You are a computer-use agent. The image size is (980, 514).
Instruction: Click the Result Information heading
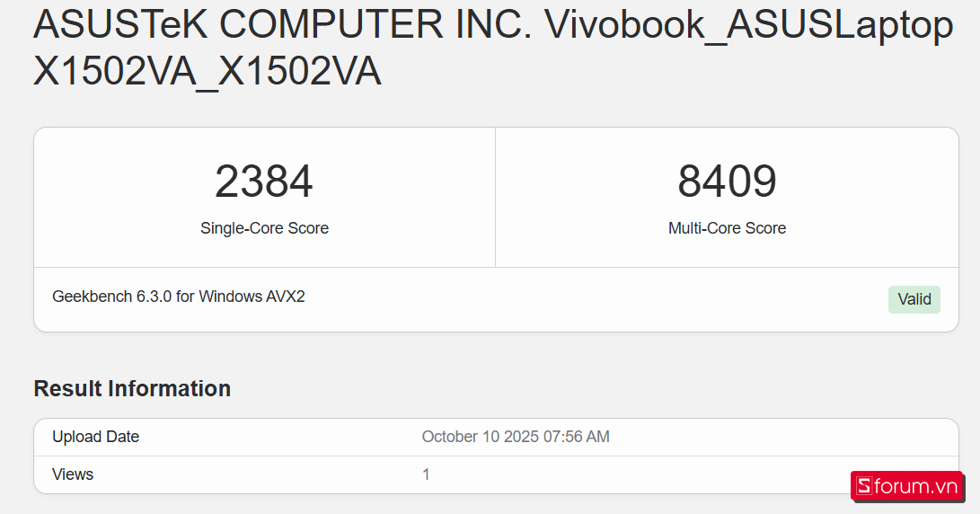(132, 388)
